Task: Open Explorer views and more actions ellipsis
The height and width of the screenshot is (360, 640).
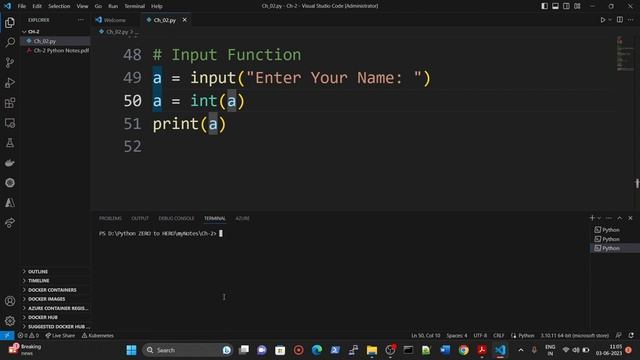Action: [x=81, y=20]
